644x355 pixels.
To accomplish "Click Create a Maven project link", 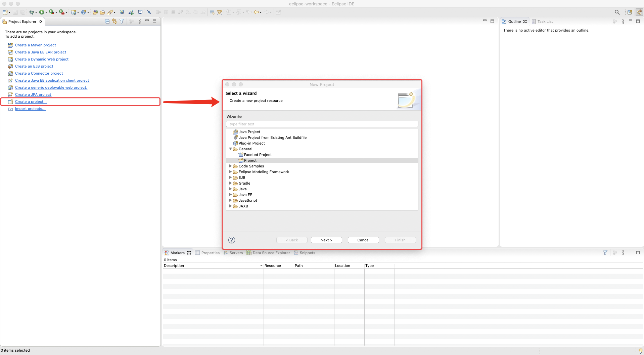I will pos(36,45).
